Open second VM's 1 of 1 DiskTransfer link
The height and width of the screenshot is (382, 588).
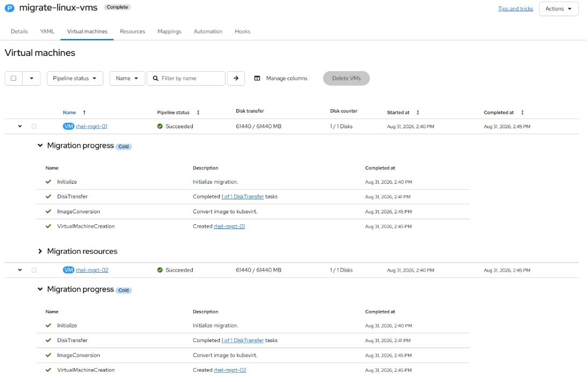(243, 341)
